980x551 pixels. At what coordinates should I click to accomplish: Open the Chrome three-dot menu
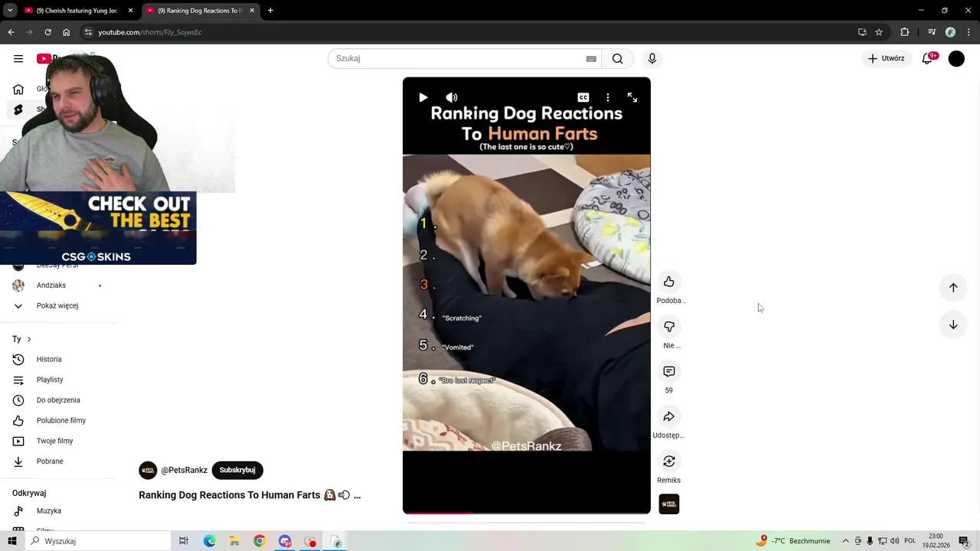(969, 32)
